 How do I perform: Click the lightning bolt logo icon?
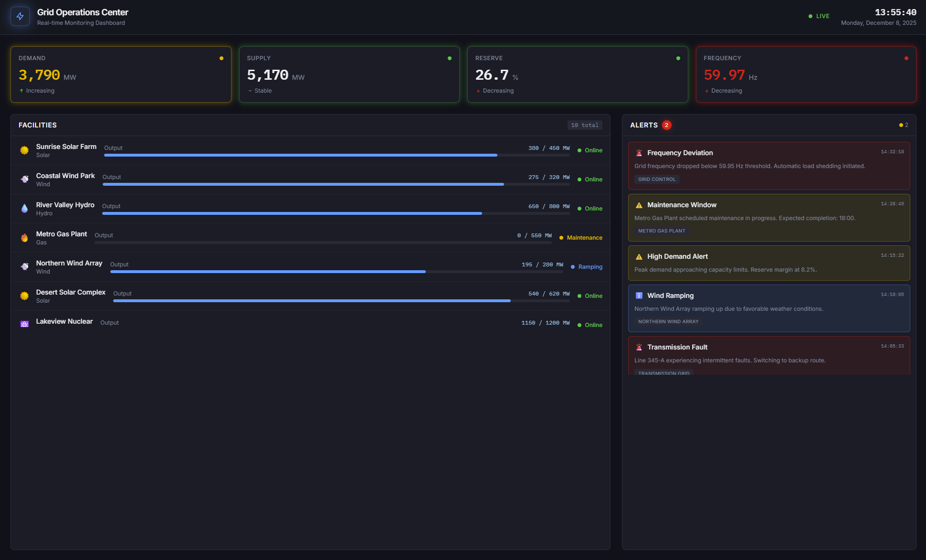tap(20, 16)
